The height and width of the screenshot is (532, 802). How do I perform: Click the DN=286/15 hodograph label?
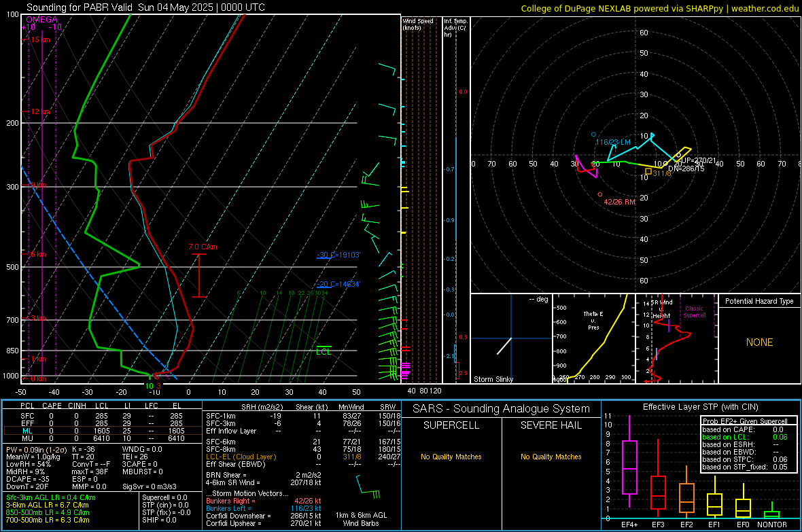(686, 169)
